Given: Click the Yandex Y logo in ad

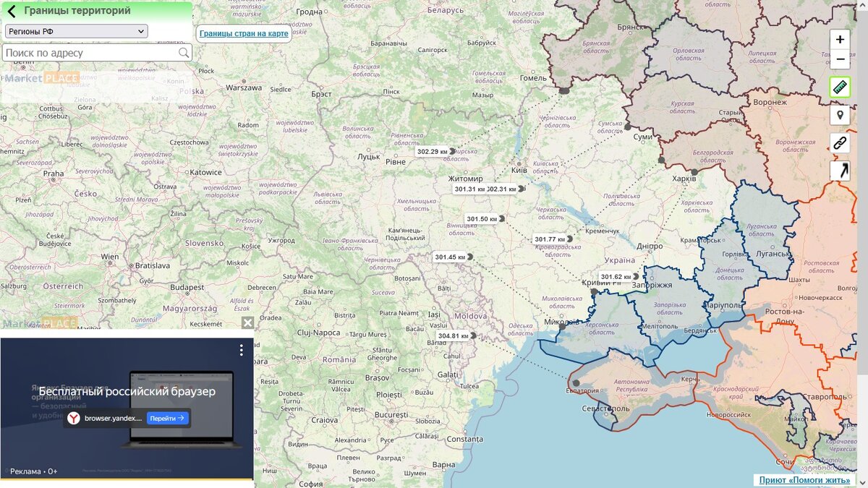Looking at the screenshot, I should (74, 418).
